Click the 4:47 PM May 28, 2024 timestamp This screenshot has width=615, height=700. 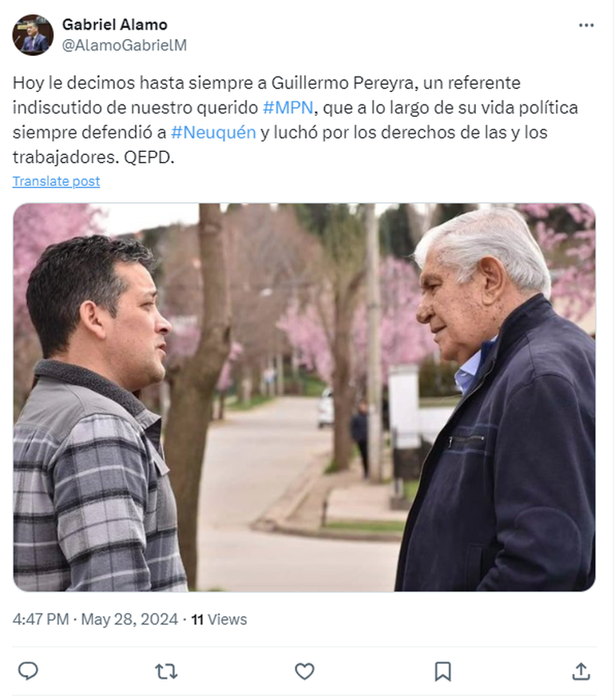(95, 619)
